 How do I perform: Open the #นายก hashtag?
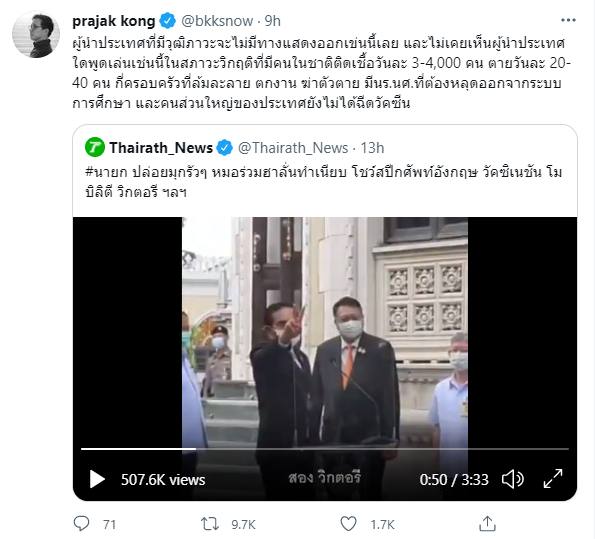click(106, 172)
